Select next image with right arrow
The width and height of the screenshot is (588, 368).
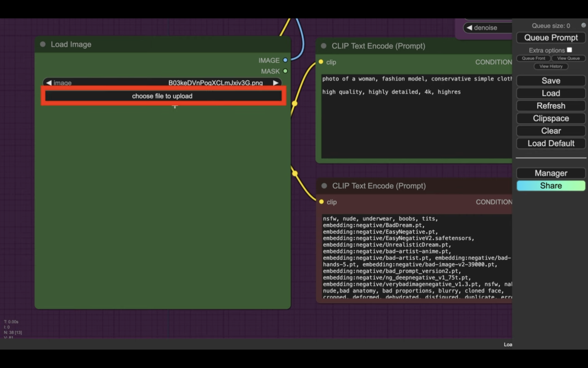point(276,83)
